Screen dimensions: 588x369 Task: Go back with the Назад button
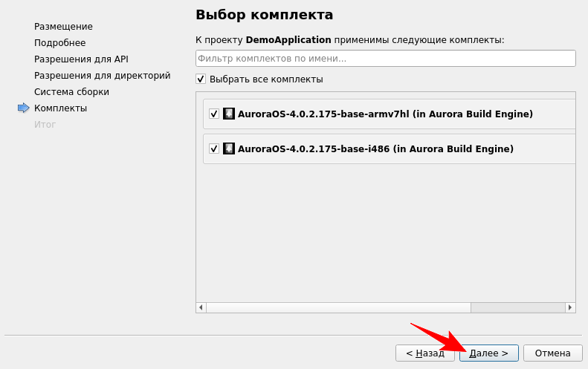tap(425, 353)
